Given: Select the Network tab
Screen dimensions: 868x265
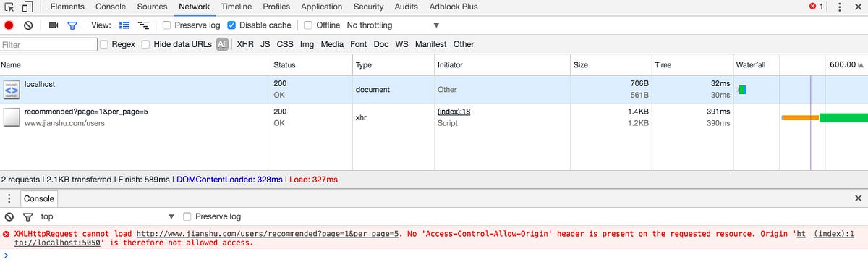Looking at the screenshot, I should 195,7.
